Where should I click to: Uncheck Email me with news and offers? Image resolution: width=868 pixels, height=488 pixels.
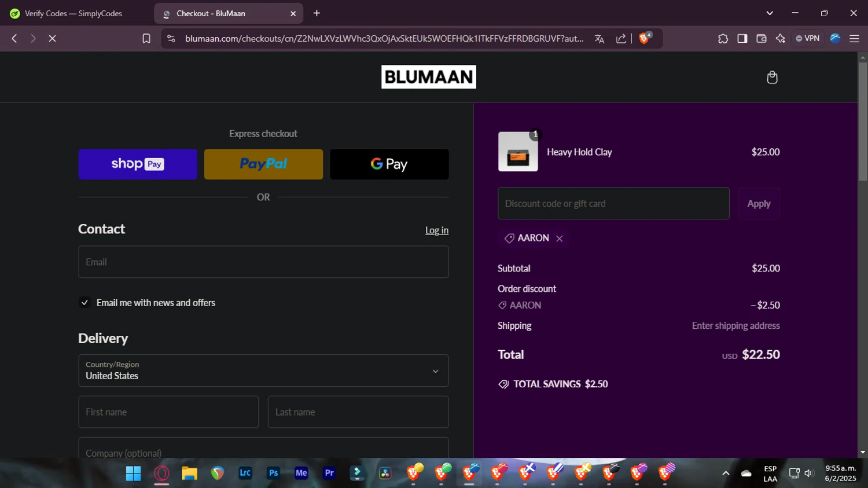coord(85,303)
